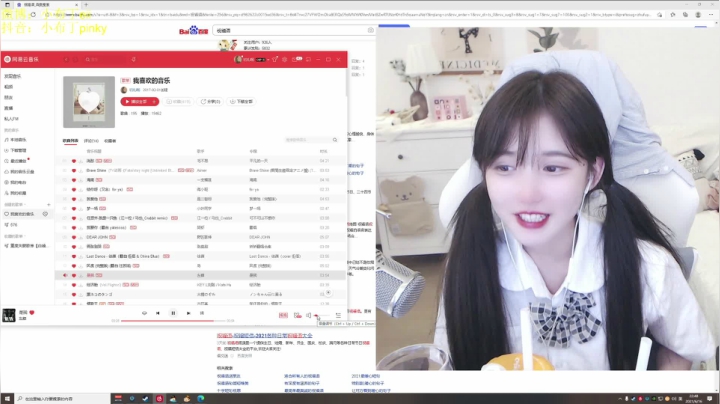
Task: Open Private FM in sidebar
Action: pyautogui.click(x=11, y=119)
